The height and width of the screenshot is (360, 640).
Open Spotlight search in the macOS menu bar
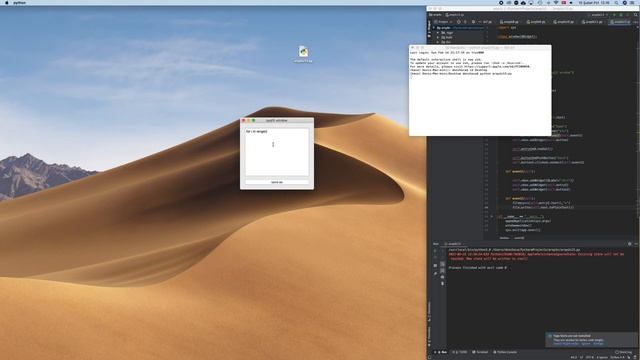[616, 2]
